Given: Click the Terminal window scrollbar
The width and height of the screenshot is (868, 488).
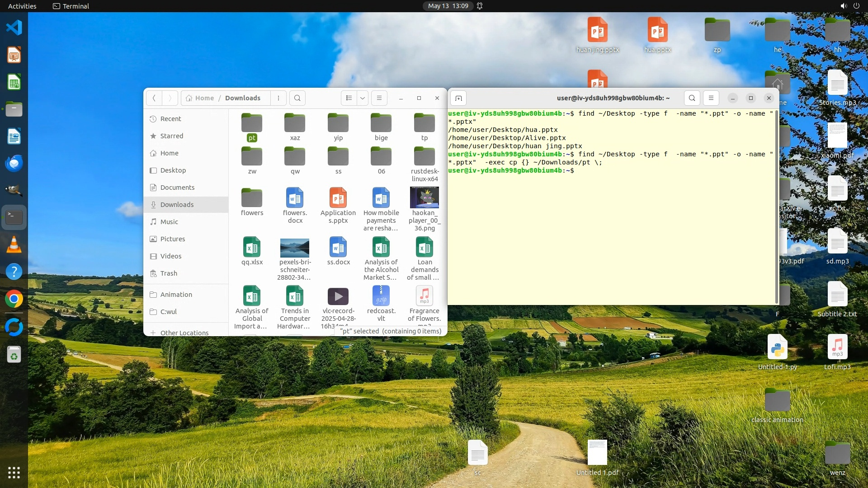Looking at the screenshot, I should (776, 206).
